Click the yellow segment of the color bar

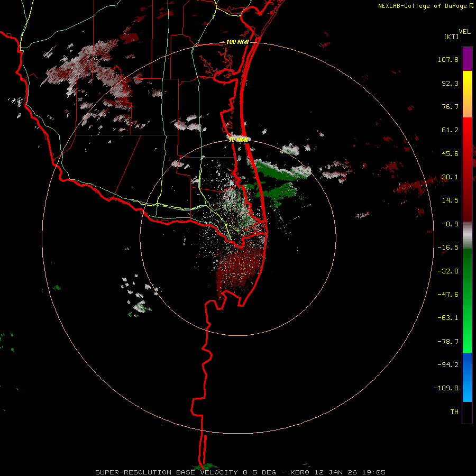[x=467, y=82]
